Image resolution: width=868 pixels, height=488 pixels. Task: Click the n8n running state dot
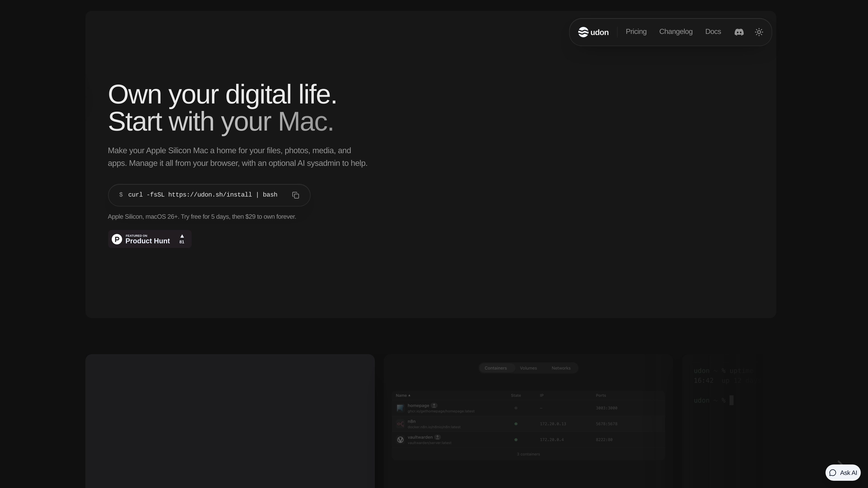pyautogui.click(x=516, y=424)
